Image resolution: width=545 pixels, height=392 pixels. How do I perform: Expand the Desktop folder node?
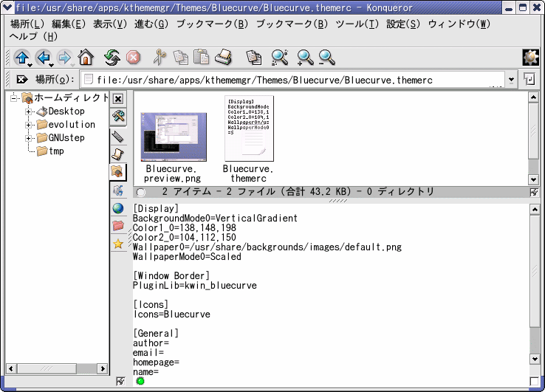pyautogui.click(x=29, y=112)
